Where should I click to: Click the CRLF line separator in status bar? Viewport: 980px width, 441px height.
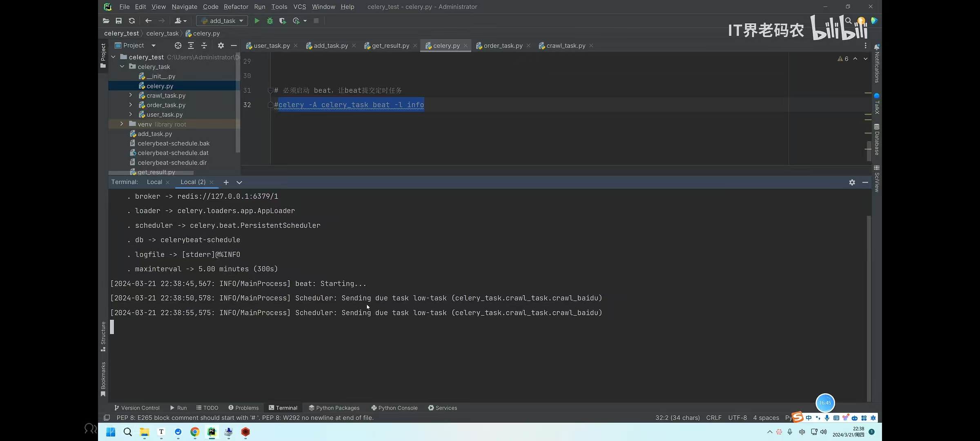[x=713, y=418]
